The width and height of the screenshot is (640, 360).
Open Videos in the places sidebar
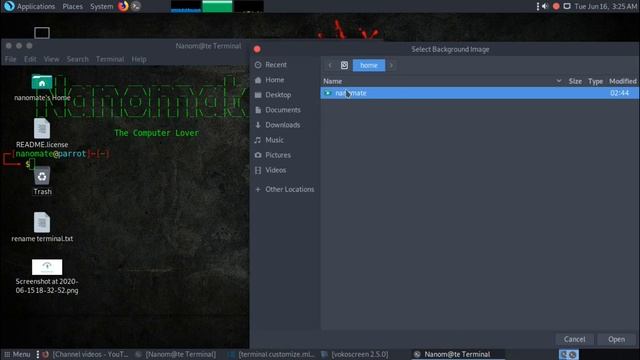271,170
